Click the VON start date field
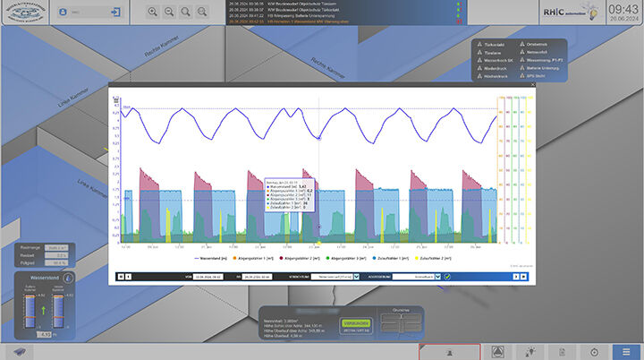This screenshot has width=644, height=360. tap(208, 277)
